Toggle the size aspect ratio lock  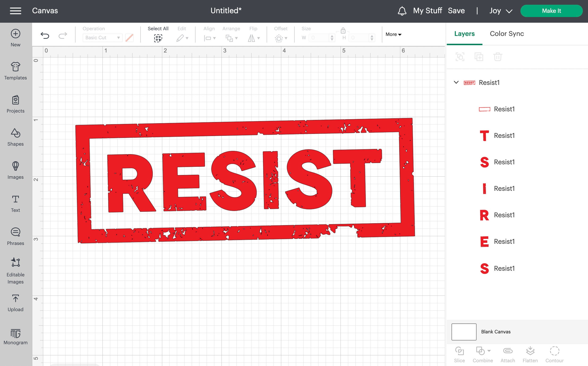point(343,31)
